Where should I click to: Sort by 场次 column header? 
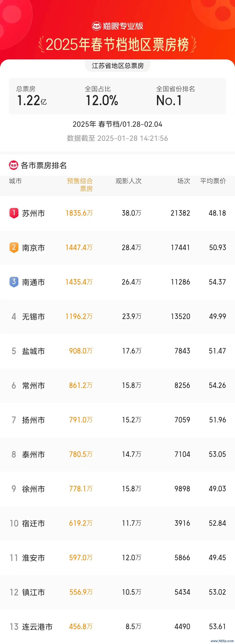pos(184,181)
